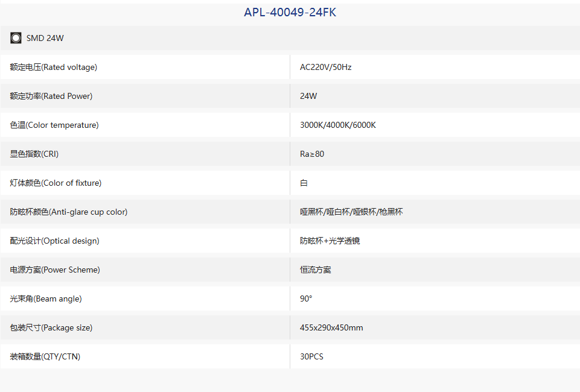Click the round SMD lamp icon
The width and height of the screenshot is (580, 392).
tap(16, 38)
